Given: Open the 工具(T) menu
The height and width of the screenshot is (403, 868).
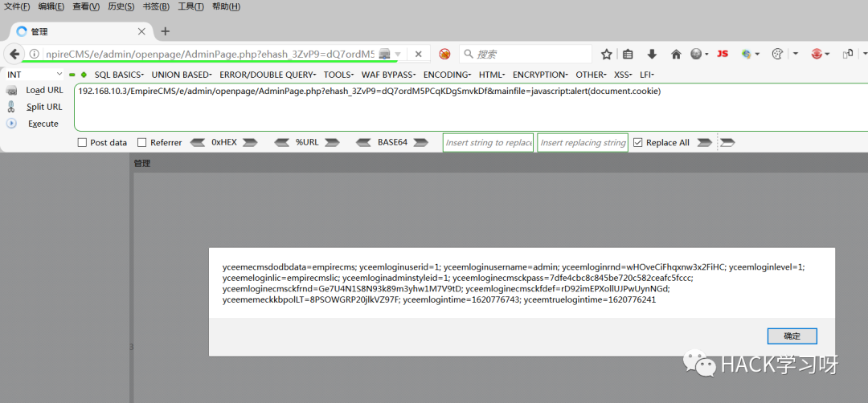Looking at the screenshot, I should point(190,6).
